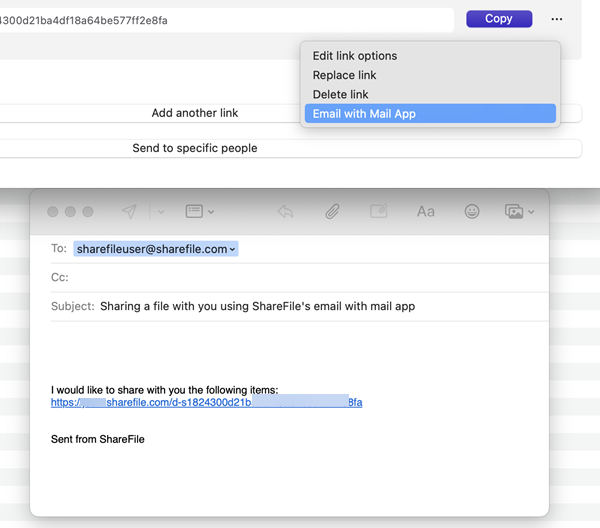
Task: Close the mail compose window
Action: pyautogui.click(x=53, y=212)
